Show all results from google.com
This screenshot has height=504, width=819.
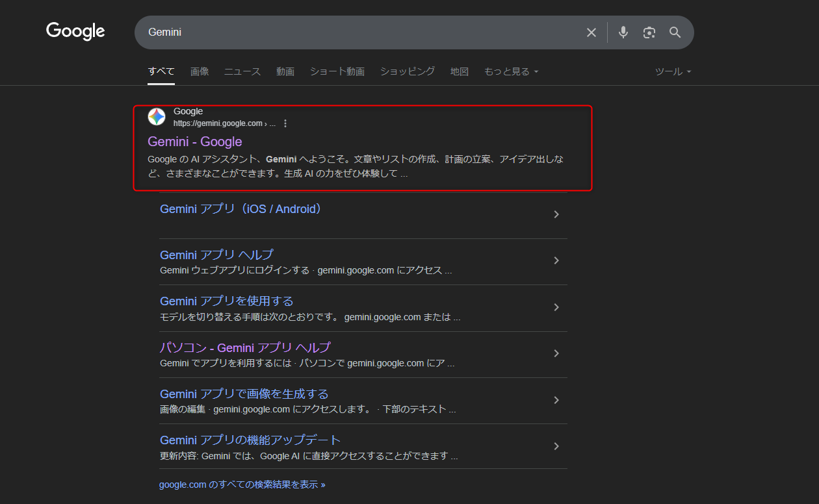pos(242,484)
